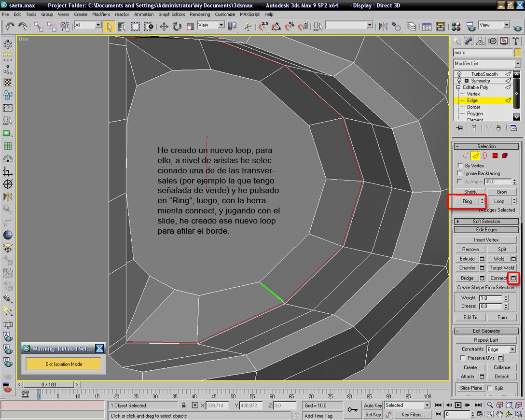Open Render Scene dialog teapot icon
525x420 pixels.
pos(471,27)
